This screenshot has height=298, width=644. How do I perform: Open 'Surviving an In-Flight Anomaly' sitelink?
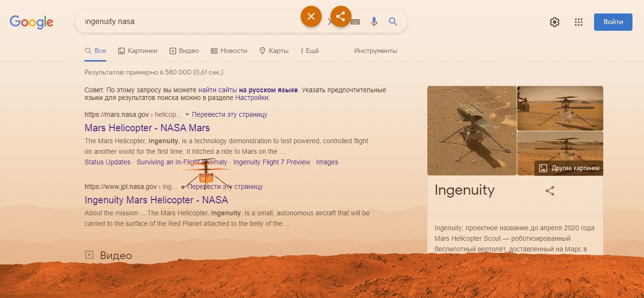coord(182,162)
